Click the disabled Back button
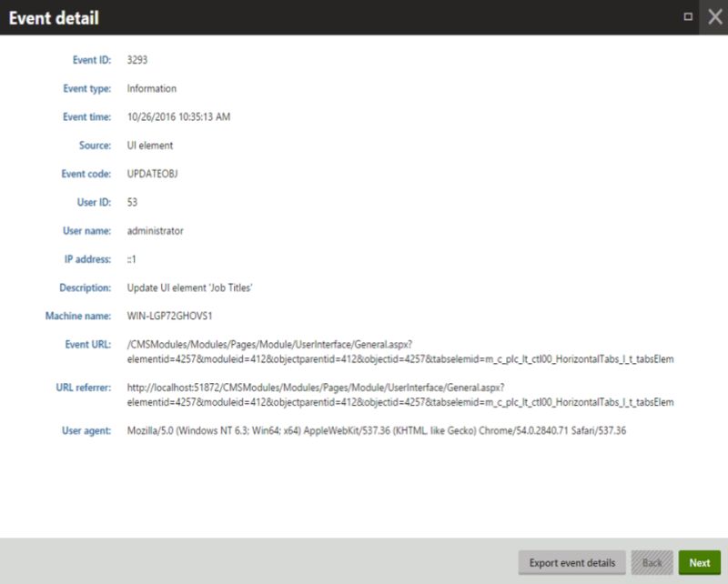This screenshot has height=584, width=728. tap(652, 563)
